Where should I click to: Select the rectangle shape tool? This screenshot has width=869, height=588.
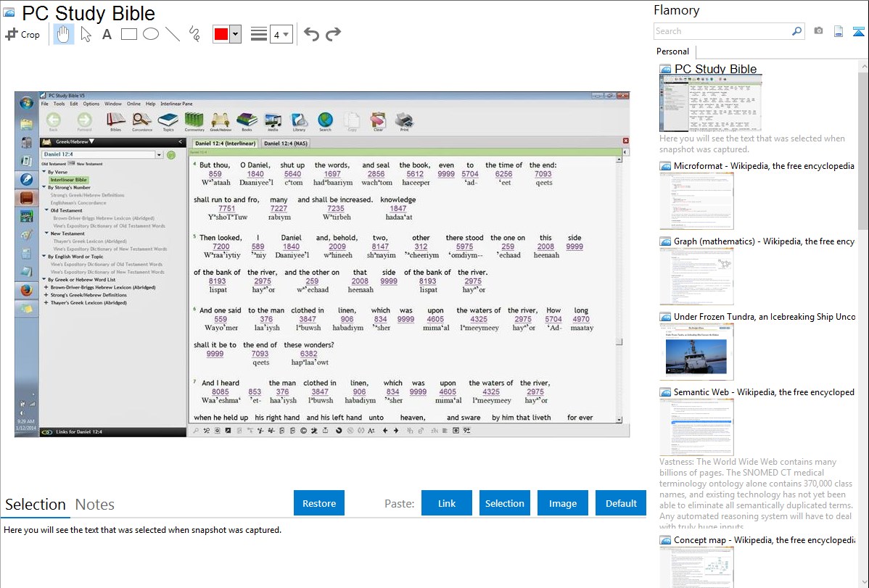click(128, 34)
